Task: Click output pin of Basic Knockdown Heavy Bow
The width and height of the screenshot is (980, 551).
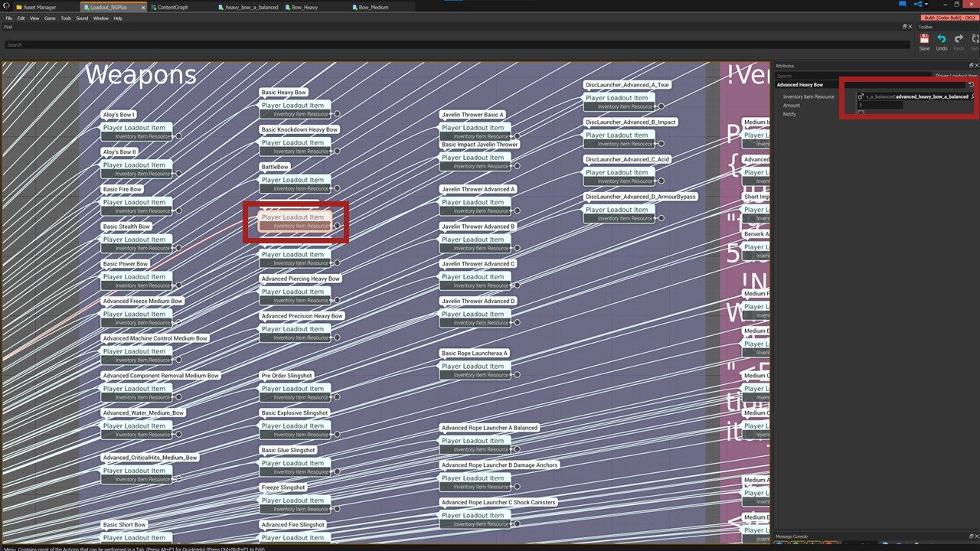Action: 336,152
